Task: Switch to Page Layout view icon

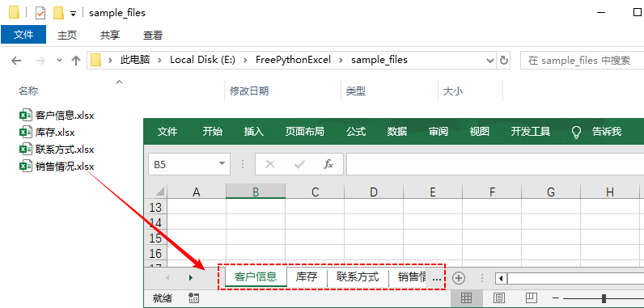Action: 498,298
